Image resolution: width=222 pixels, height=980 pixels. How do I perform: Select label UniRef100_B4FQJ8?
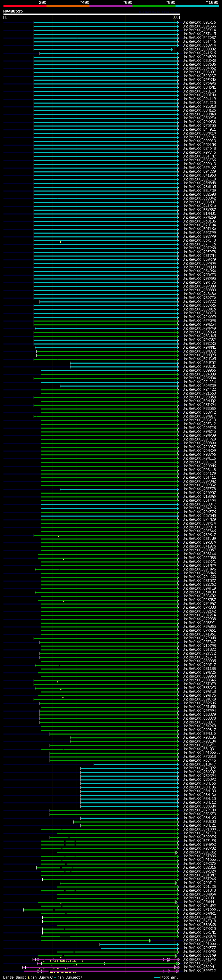pyautogui.click(x=199, y=921)
